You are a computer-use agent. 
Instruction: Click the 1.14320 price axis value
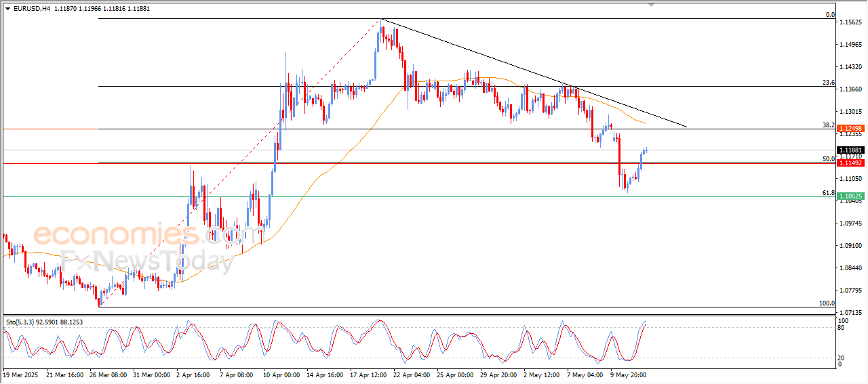coord(850,68)
